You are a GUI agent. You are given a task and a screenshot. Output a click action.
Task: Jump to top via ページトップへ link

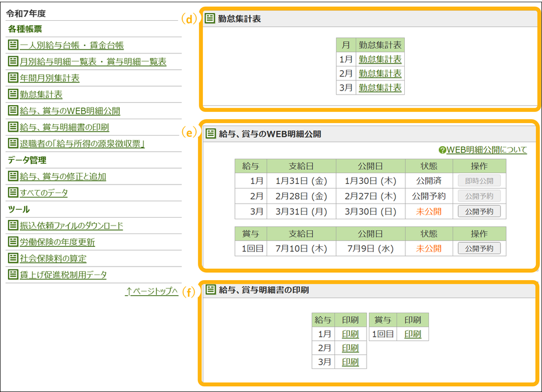(152, 291)
